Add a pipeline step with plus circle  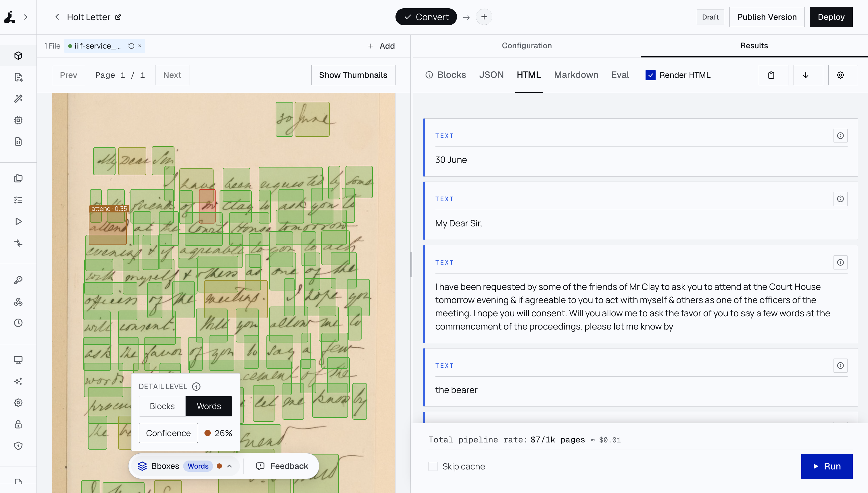(x=484, y=17)
